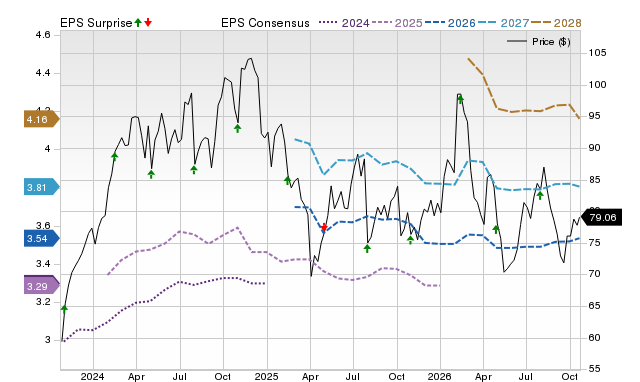The image size is (640, 382).
Task: Click the 85 price axis label
Action: (x=595, y=180)
